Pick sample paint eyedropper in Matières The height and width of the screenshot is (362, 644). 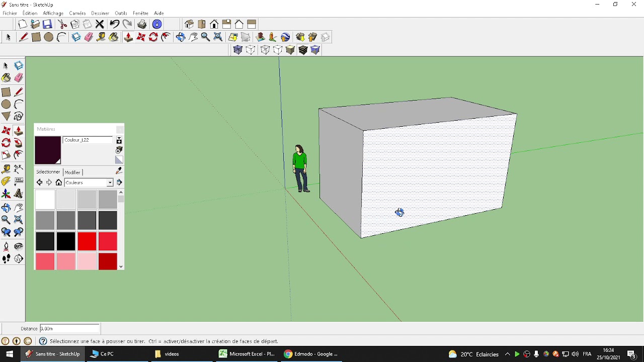point(119,171)
